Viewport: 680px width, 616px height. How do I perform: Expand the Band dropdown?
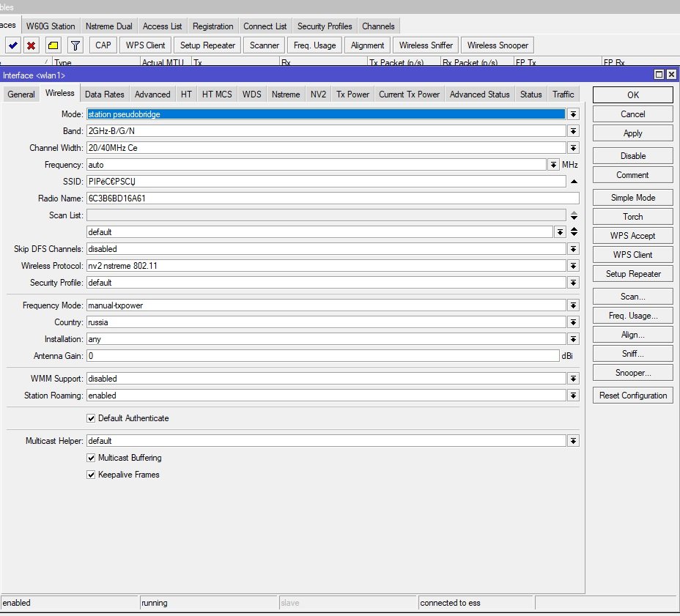pos(573,131)
